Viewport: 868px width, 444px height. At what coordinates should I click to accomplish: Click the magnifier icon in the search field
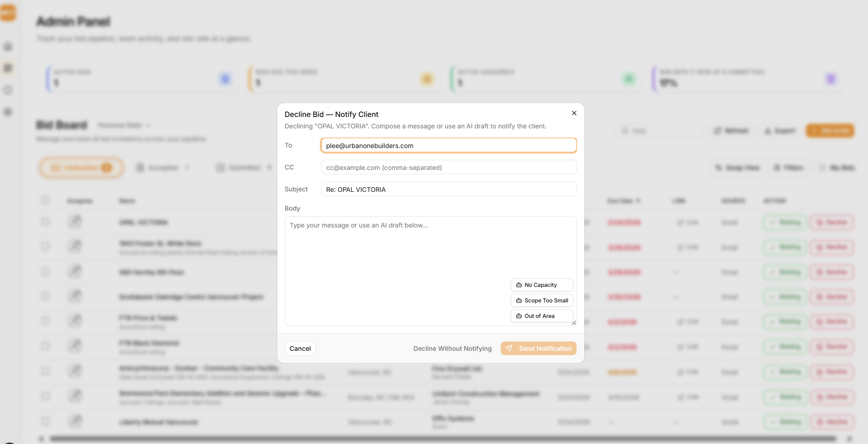(x=625, y=131)
